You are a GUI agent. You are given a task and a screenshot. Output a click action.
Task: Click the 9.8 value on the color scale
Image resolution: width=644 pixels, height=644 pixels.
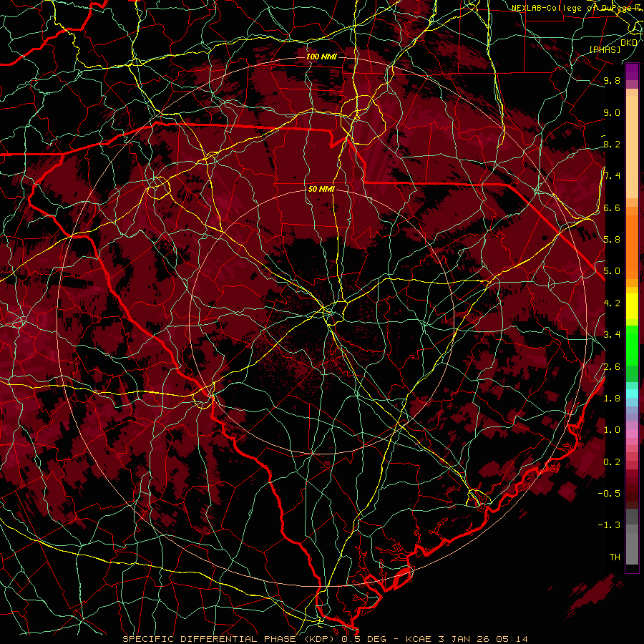(612, 80)
